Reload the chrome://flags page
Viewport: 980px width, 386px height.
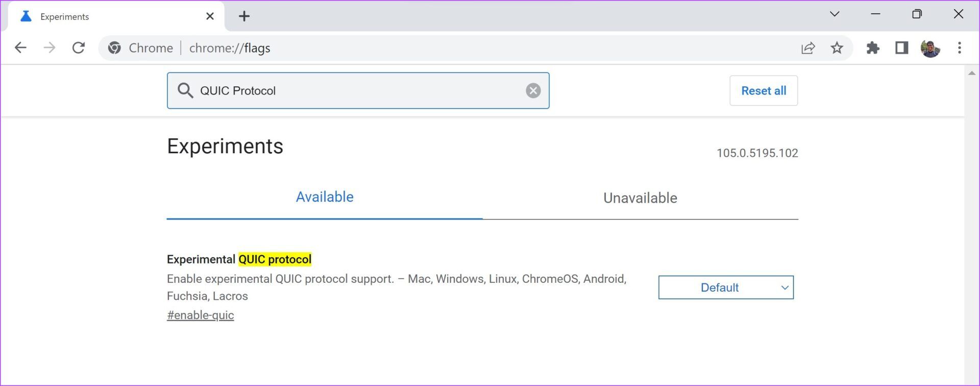coord(79,48)
